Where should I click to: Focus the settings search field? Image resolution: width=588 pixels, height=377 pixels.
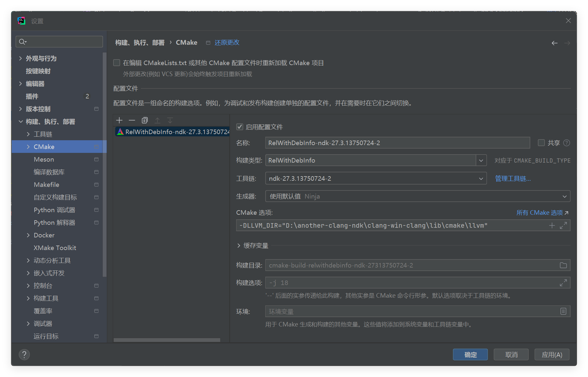[x=59, y=41]
